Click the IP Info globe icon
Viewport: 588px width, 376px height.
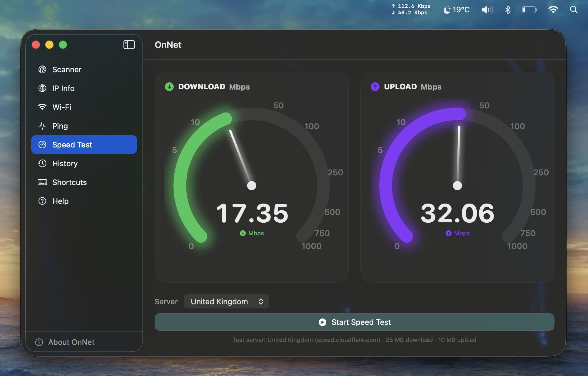[42, 88]
